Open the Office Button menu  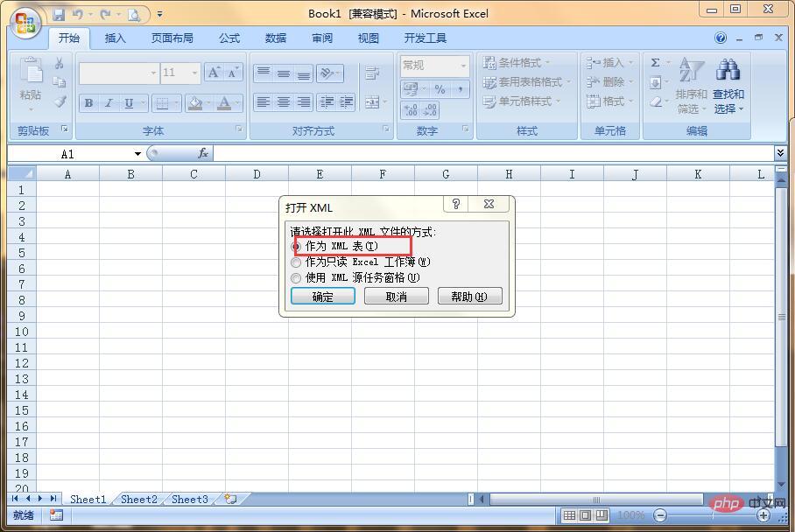[x=25, y=24]
